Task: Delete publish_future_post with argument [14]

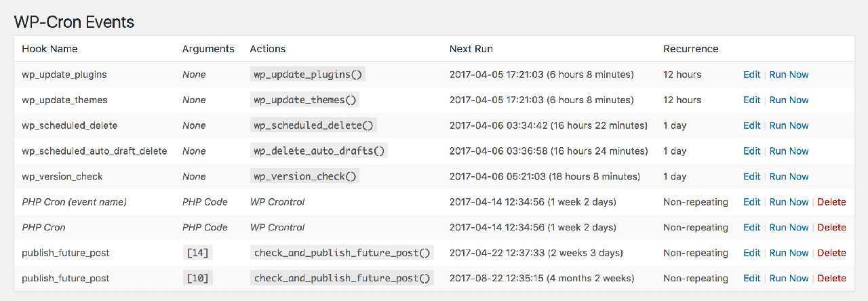Action: tap(831, 253)
